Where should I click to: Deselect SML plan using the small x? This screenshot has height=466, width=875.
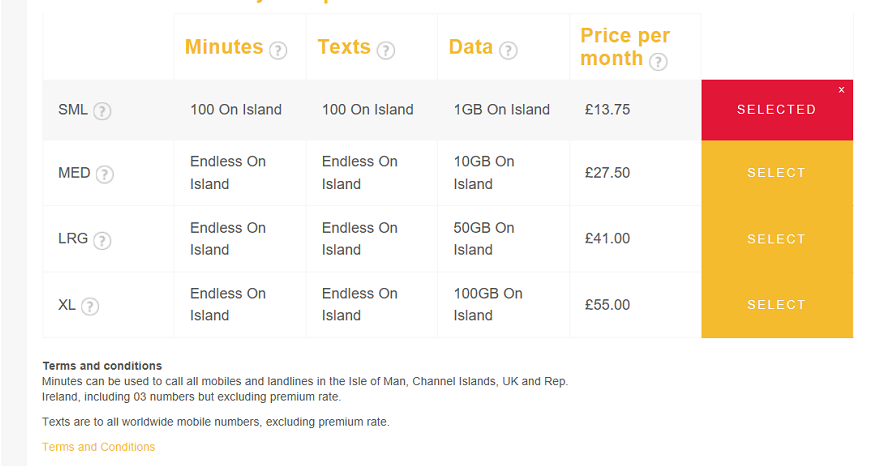pos(842,90)
